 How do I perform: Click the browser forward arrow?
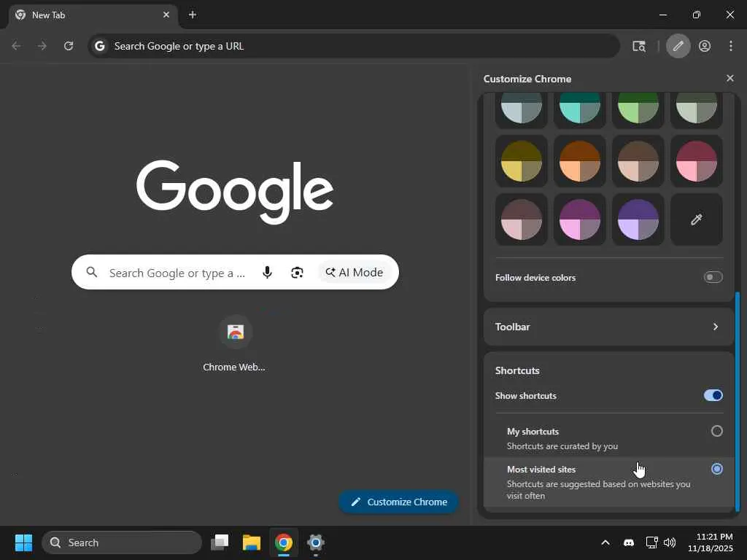[42, 46]
